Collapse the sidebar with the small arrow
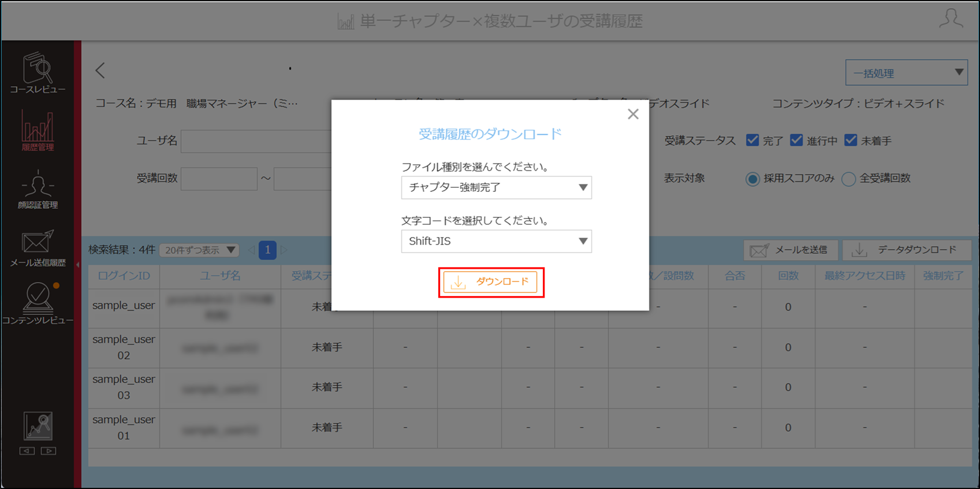This screenshot has height=489, width=980. tap(78, 265)
